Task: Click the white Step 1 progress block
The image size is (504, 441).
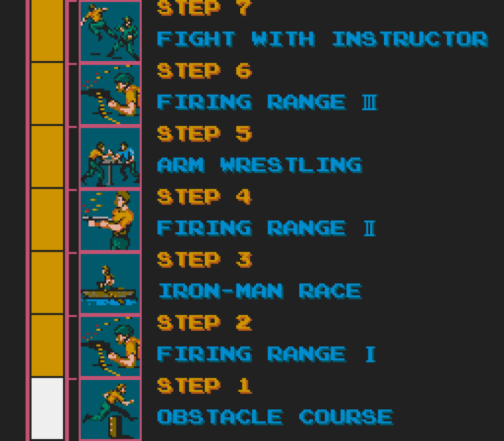Action: (x=47, y=409)
